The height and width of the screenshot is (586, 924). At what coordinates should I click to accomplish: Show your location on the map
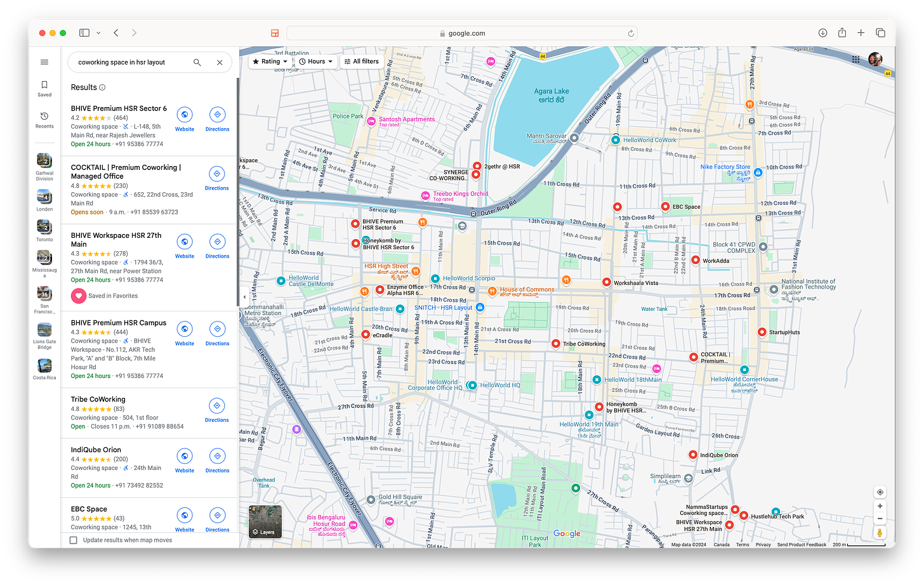[x=880, y=492]
